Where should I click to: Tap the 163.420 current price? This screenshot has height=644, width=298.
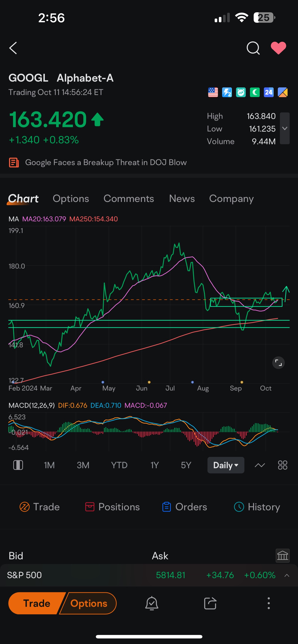tap(48, 119)
